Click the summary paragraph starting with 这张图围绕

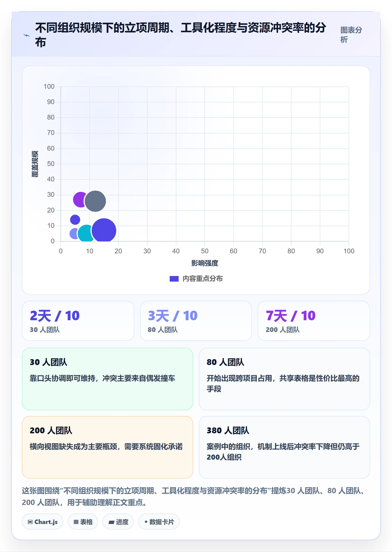click(193, 497)
